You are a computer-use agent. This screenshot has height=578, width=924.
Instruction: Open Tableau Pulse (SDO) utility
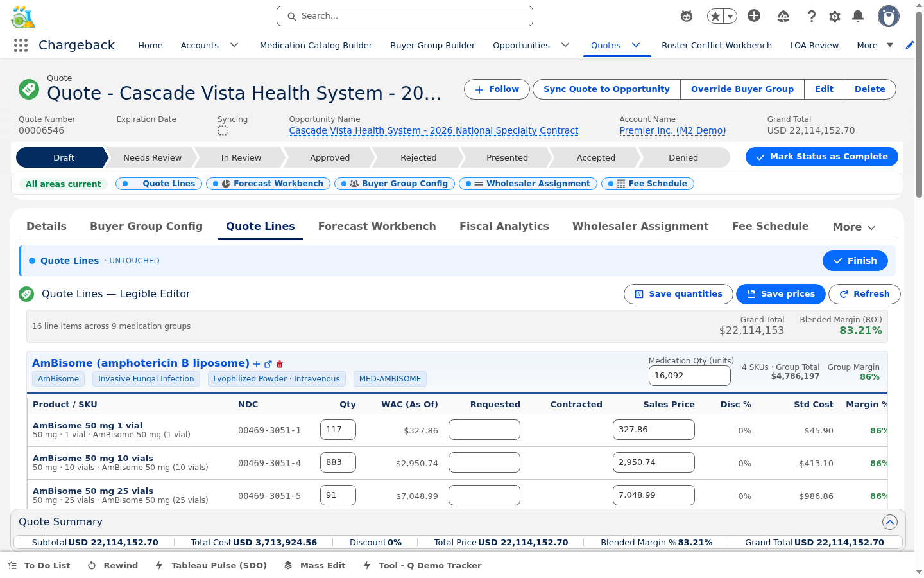coord(211,565)
